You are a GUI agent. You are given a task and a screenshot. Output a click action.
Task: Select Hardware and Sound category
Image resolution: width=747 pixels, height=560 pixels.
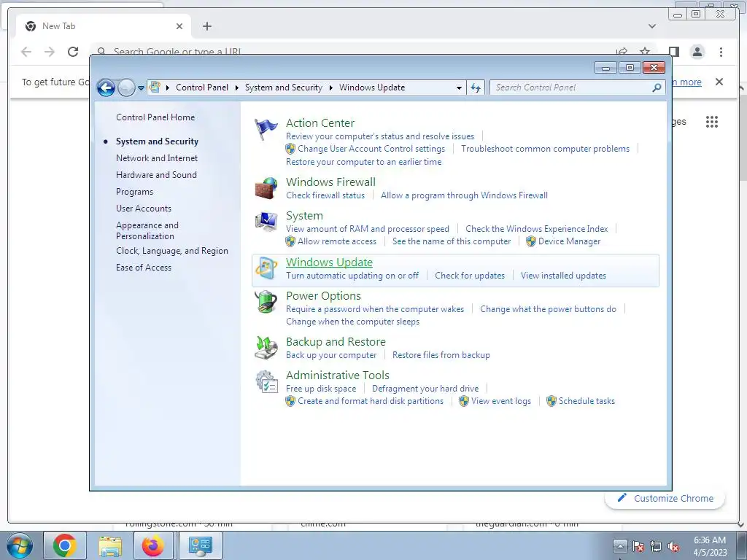coord(156,175)
